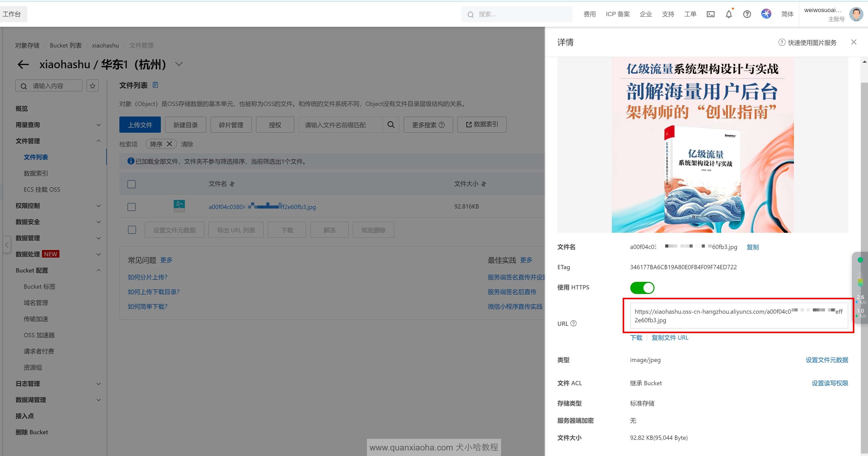Click the 上传文件 button
Image resolution: width=868 pixels, height=456 pixels.
coord(140,125)
